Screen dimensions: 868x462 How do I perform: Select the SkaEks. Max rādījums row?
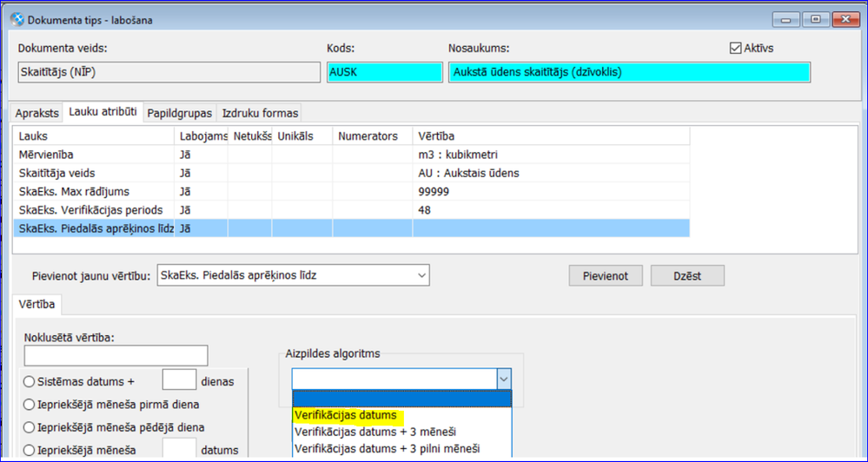point(352,191)
